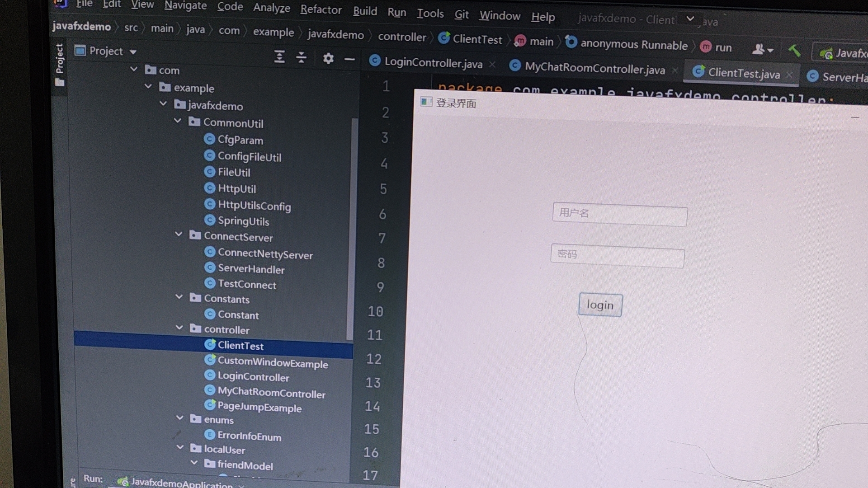This screenshot has width=868, height=488.
Task: Open the Refactor menu
Action: (321, 9)
